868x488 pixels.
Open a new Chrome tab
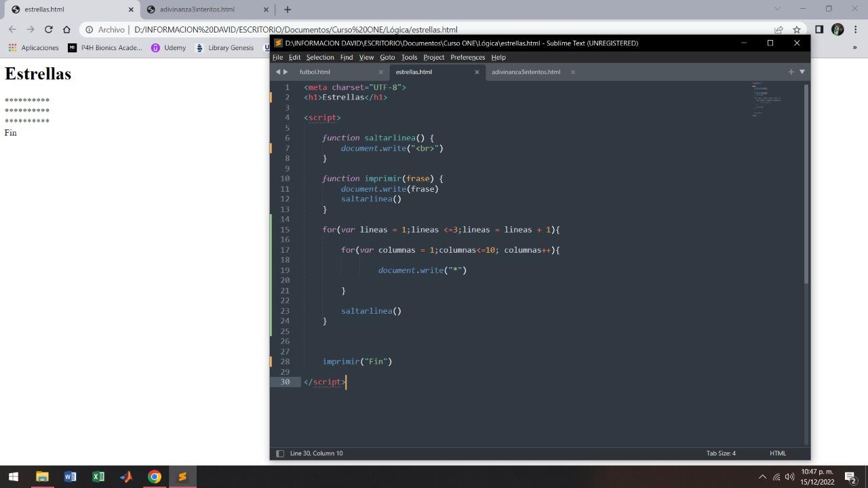[x=288, y=9]
